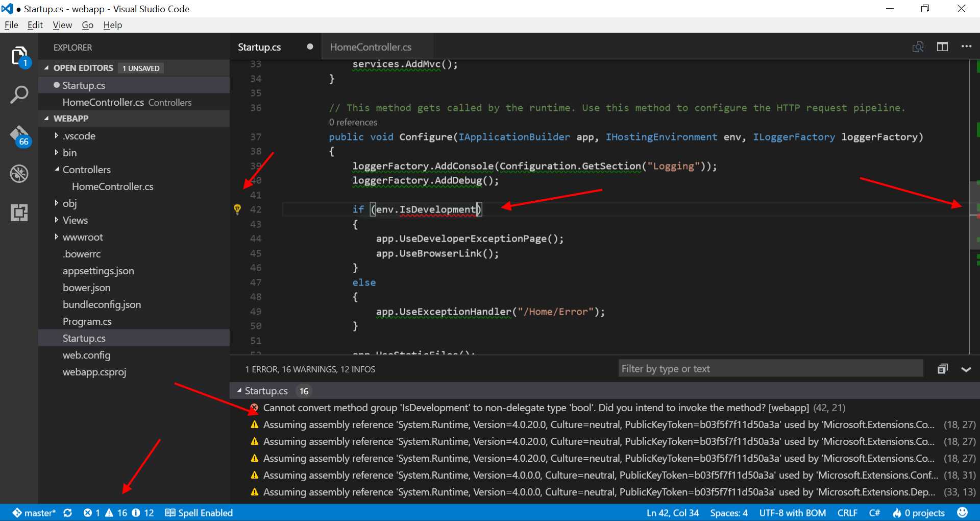980x521 pixels.
Task: Click the Split Editor icon
Action: 942,46
